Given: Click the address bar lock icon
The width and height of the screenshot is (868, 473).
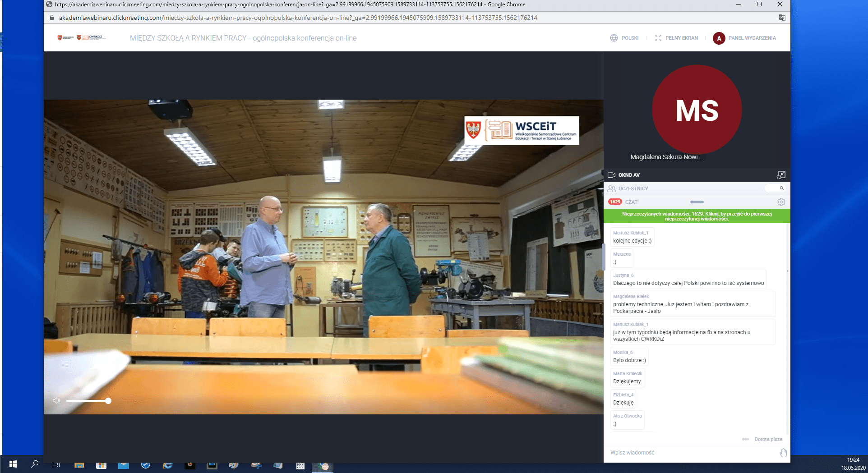Looking at the screenshot, I should tap(51, 18).
